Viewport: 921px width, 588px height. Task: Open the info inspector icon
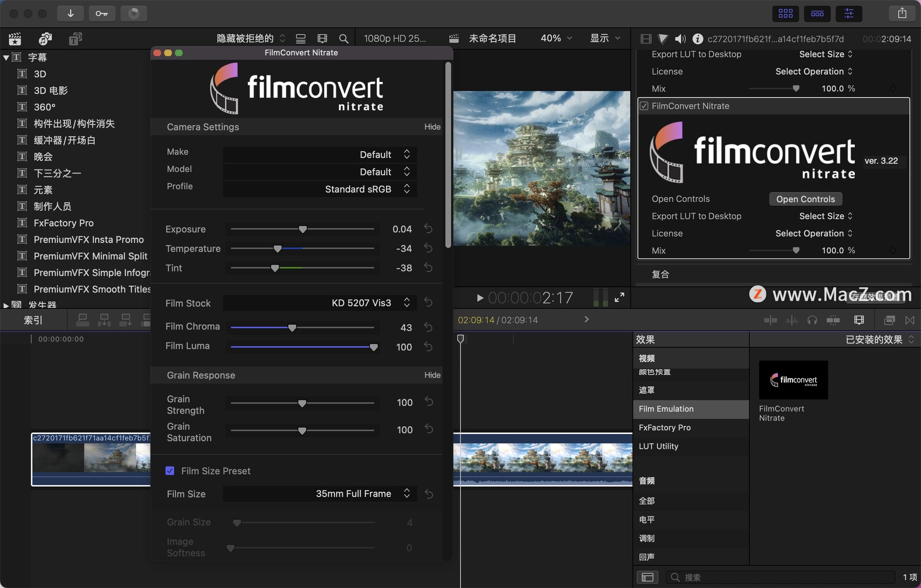click(x=697, y=39)
